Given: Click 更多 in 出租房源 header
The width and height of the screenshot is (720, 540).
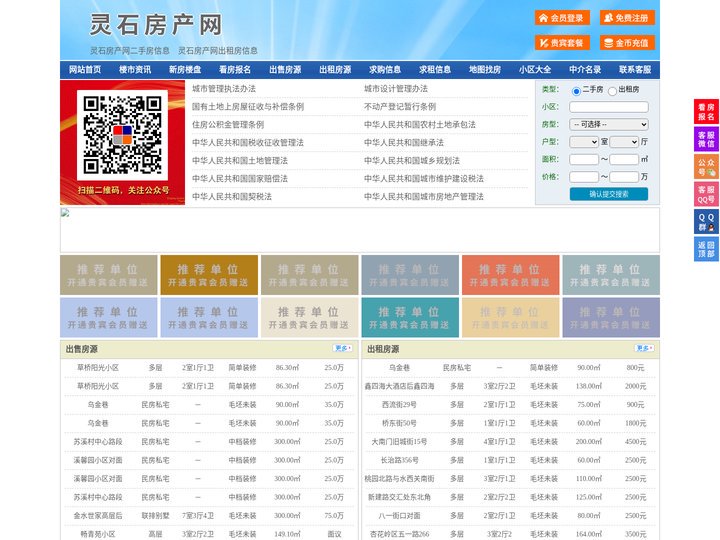Looking at the screenshot, I should 645,348.
